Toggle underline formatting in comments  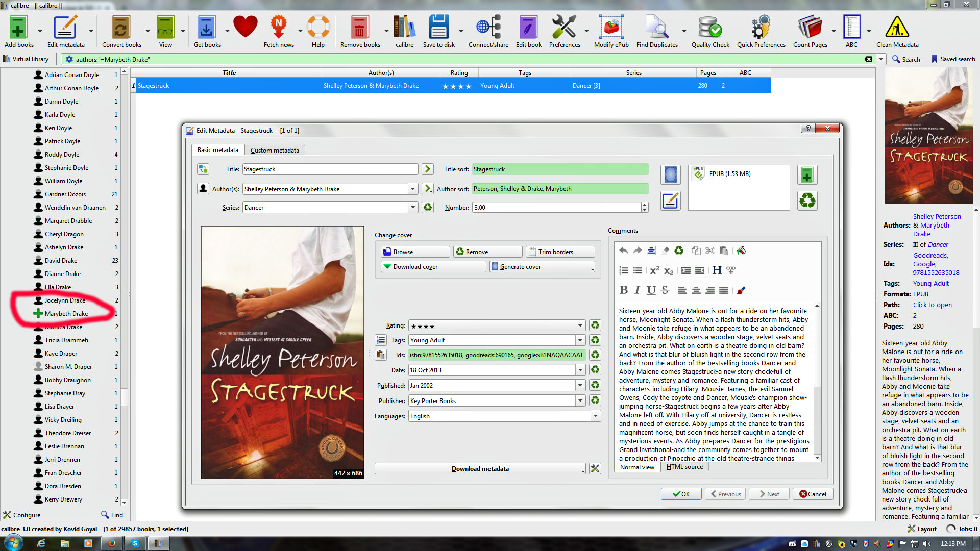[651, 290]
